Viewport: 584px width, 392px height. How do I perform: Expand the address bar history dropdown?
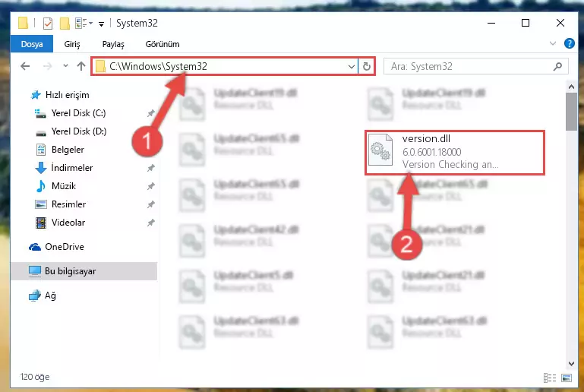351,66
